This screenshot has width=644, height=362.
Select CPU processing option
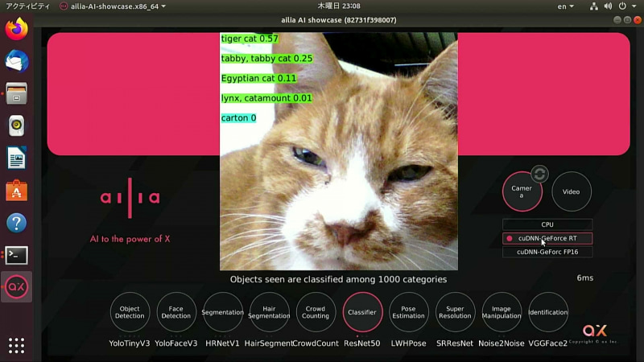click(x=547, y=224)
